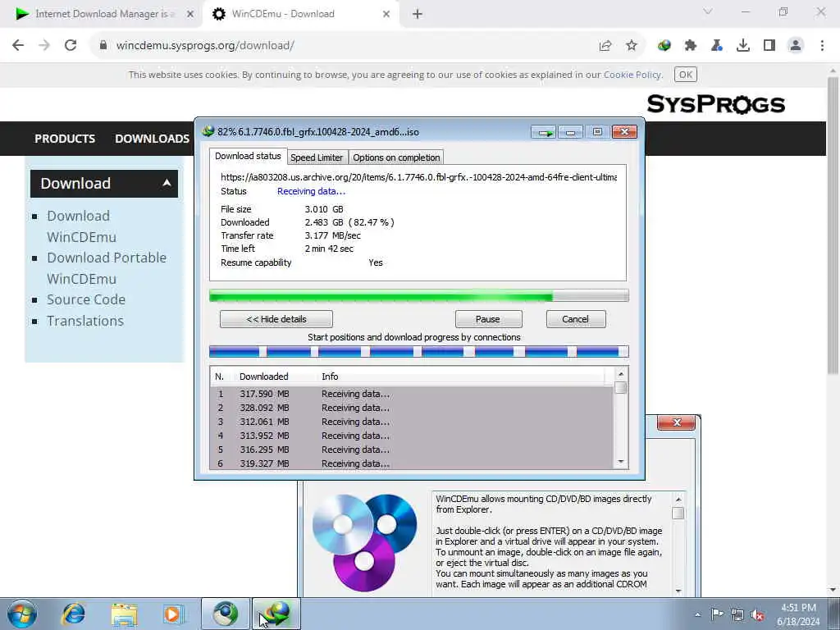
Task: Click the IDM taskbar button
Action: (276, 614)
